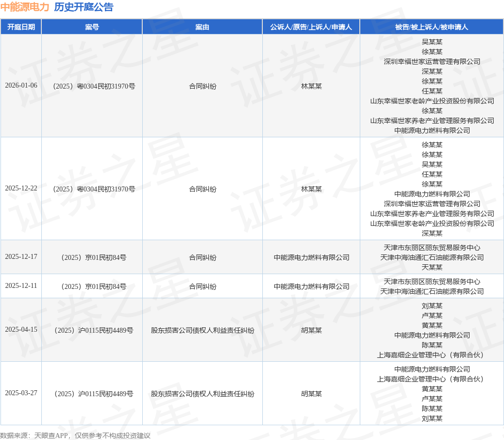Click defendant 吴某某 in the 2025-12-22 row
This screenshot has width=504, height=440.
pos(432,164)
